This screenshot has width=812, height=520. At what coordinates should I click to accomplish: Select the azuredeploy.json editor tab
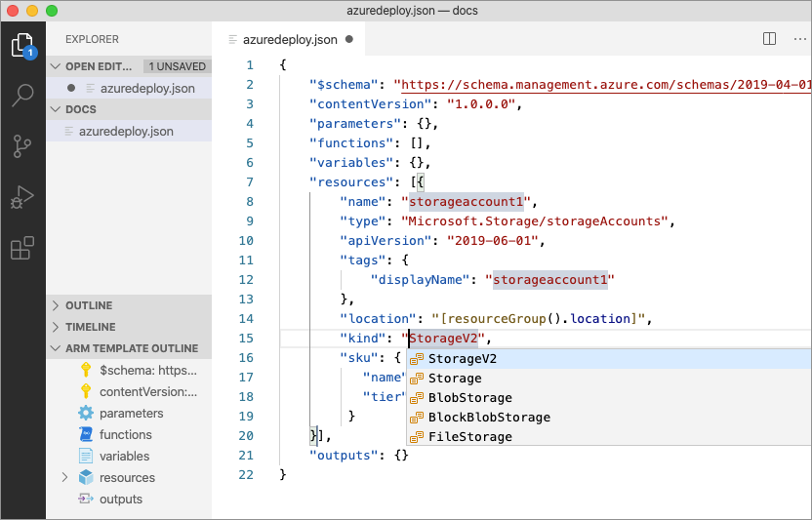289,40
